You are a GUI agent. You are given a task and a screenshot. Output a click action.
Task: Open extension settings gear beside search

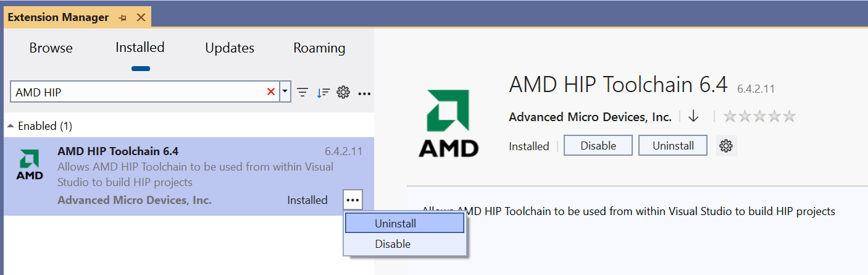tap(343, 93)
